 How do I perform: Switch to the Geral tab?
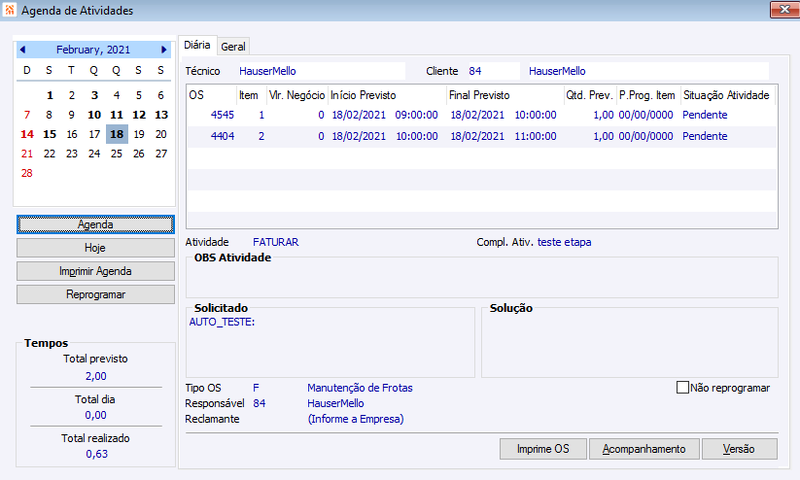click(233, 46)
